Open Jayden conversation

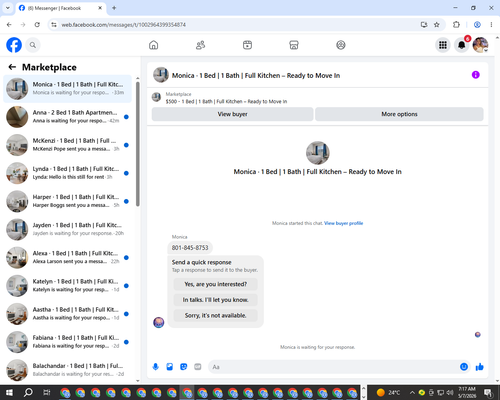[67, 229]
